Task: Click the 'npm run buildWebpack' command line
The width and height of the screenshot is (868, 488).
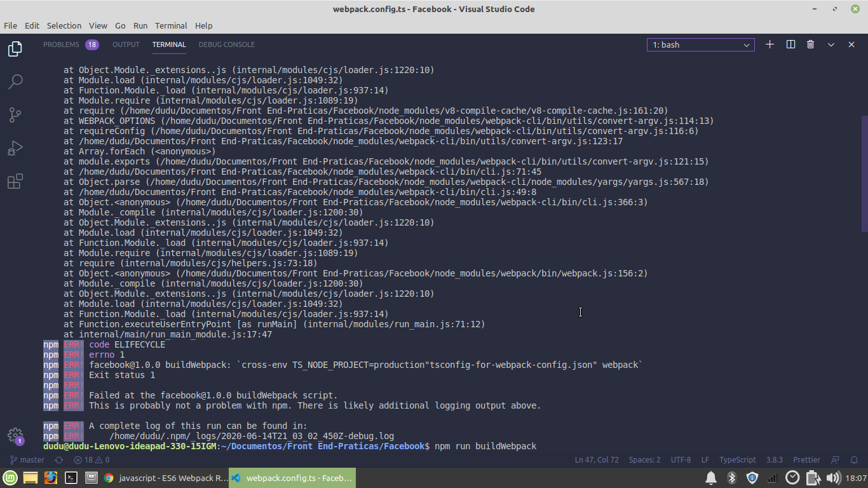Action: (485, 446)
